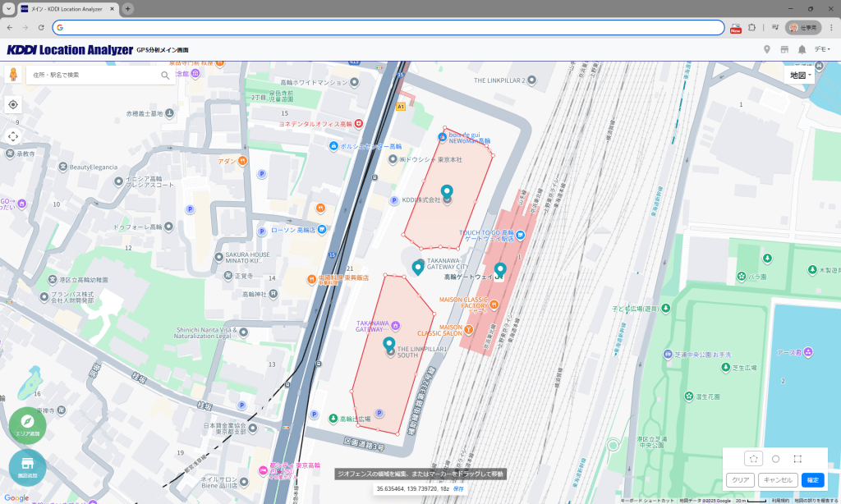Image resolution: width=841 pixels, height=504 pixels.
Task: Close the KDDI Location Analyzer tab
Action: 112,9
